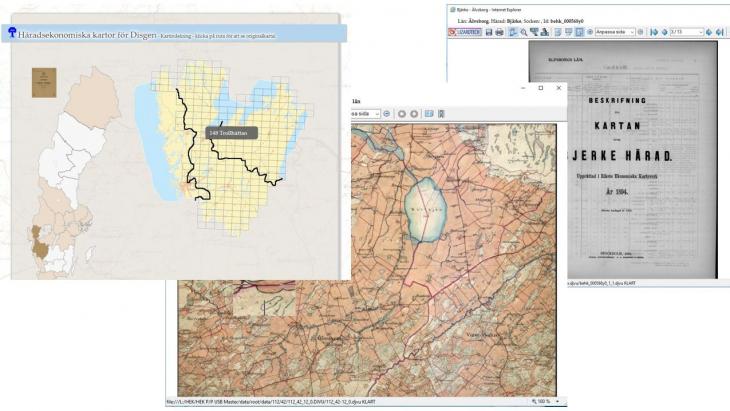The width and height of the screenshot is (730, 411).
Task: Open the page number dropdown showing 1/13
Action: tap(699, 32)
